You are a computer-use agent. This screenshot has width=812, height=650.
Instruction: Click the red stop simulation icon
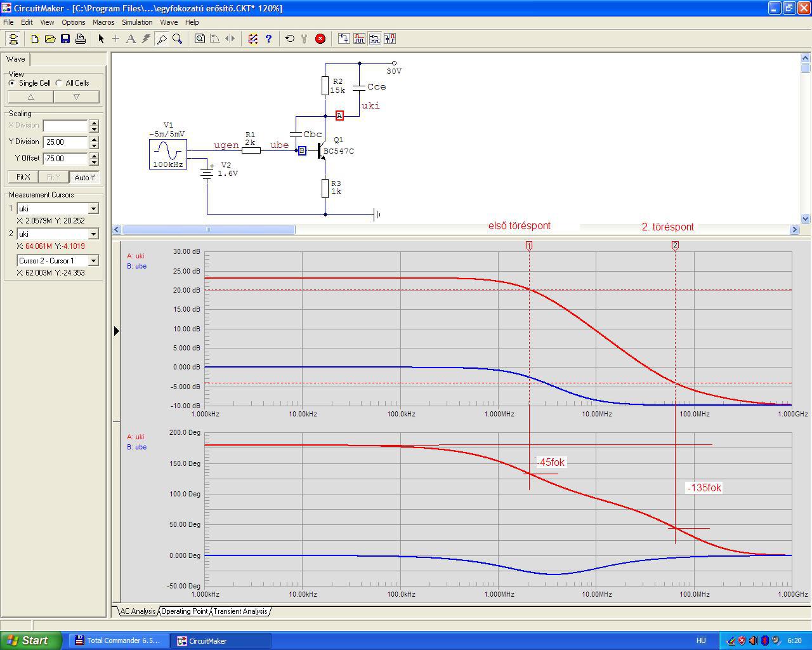coord(320,39)
